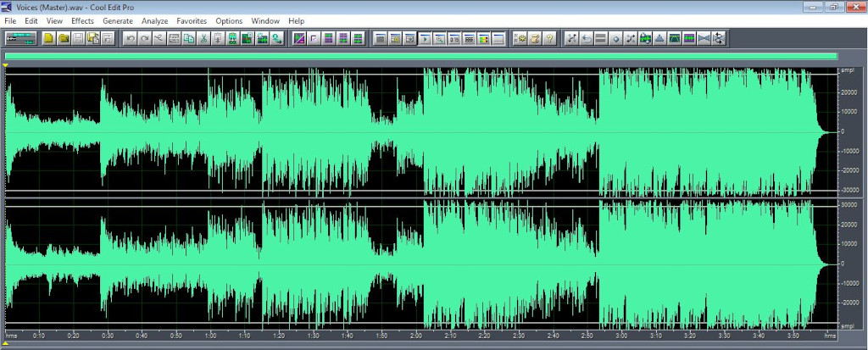The image size is (868, 350).
Task: Open settings with the gear icon
Action: 520,39
